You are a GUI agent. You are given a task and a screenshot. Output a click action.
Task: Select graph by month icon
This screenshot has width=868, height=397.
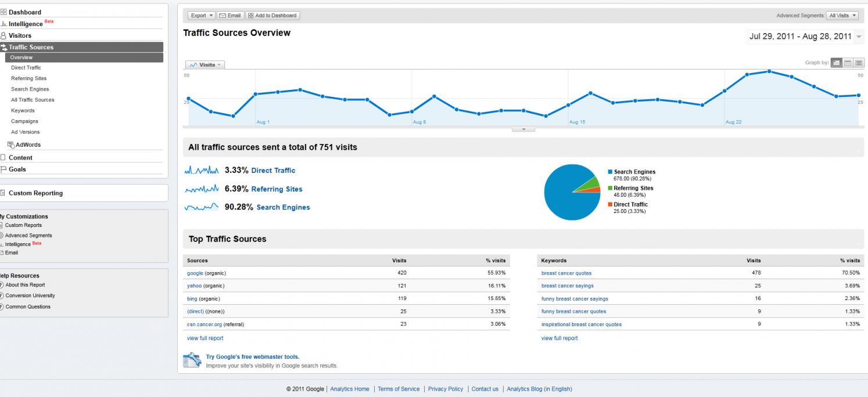click(x=859, y=63)
